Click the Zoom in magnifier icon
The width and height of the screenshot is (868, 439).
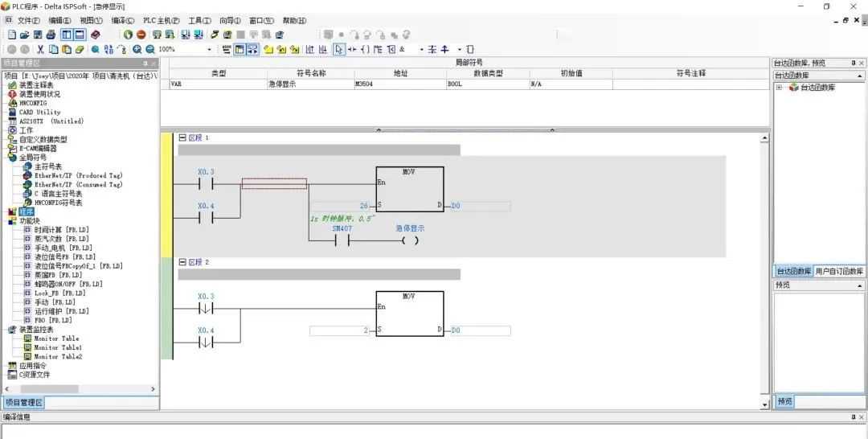137,49
